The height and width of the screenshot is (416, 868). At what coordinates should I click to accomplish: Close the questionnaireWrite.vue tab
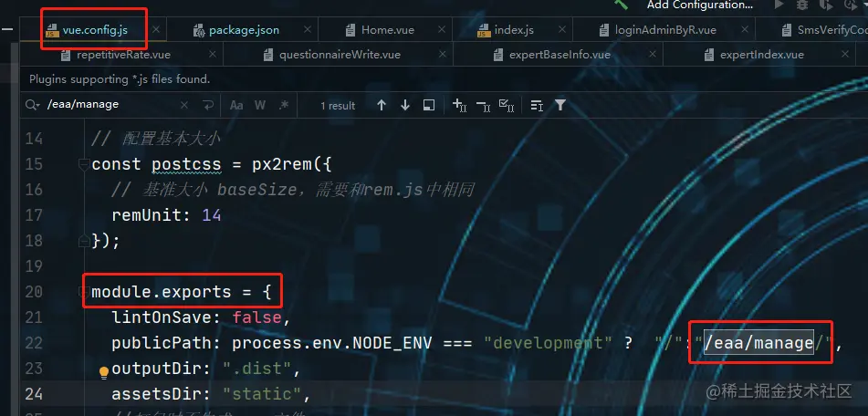click(442, 55)
